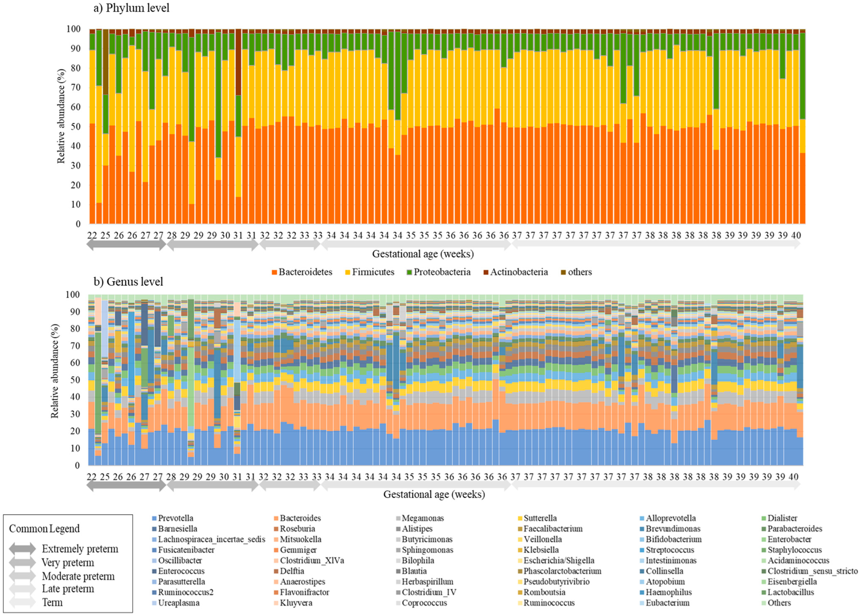861x616 pixels.
Task: Click the Bacteroidetes orange legend swatch
Action: coord(275,272)
